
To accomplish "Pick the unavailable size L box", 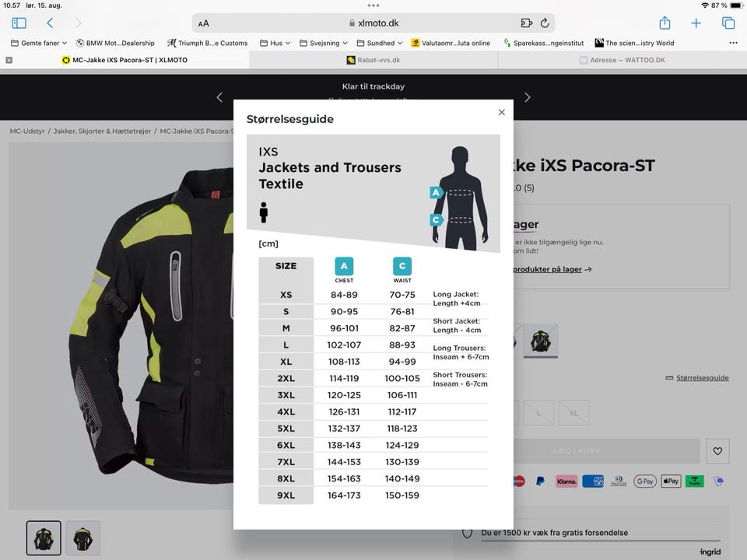I will coord(538,413).
